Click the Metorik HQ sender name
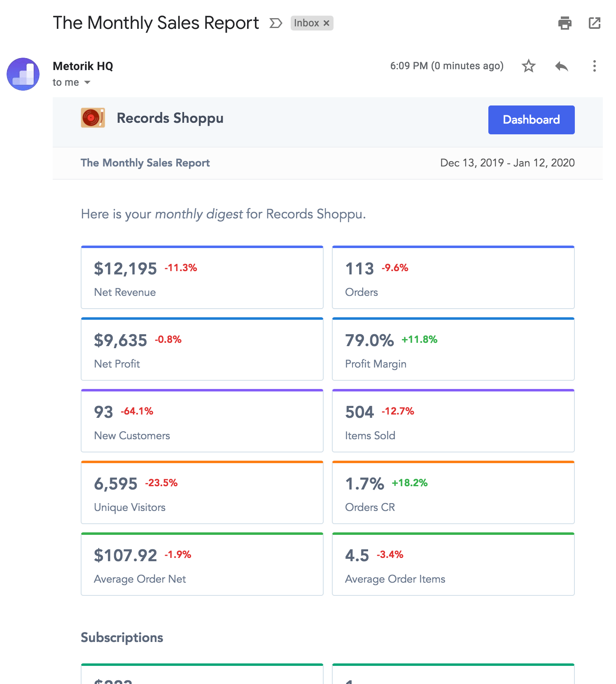 [x=83, y=66]
